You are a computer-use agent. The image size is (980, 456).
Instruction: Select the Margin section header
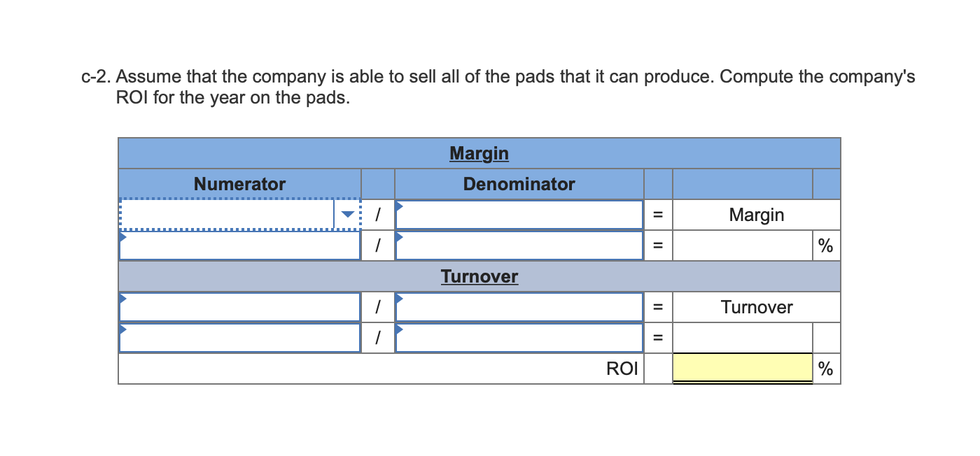pyautogui.click(x=479, y=152)
